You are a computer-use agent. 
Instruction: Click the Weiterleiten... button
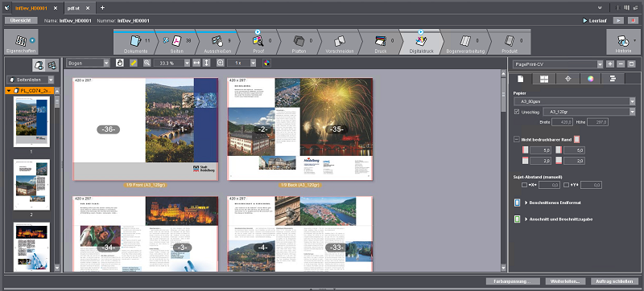coord(565,281)
